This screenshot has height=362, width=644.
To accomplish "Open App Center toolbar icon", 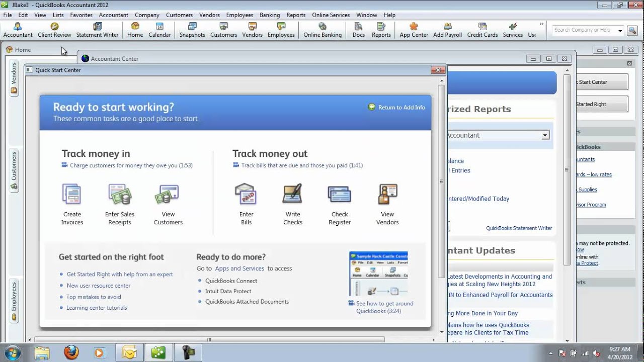I will 414,30.
